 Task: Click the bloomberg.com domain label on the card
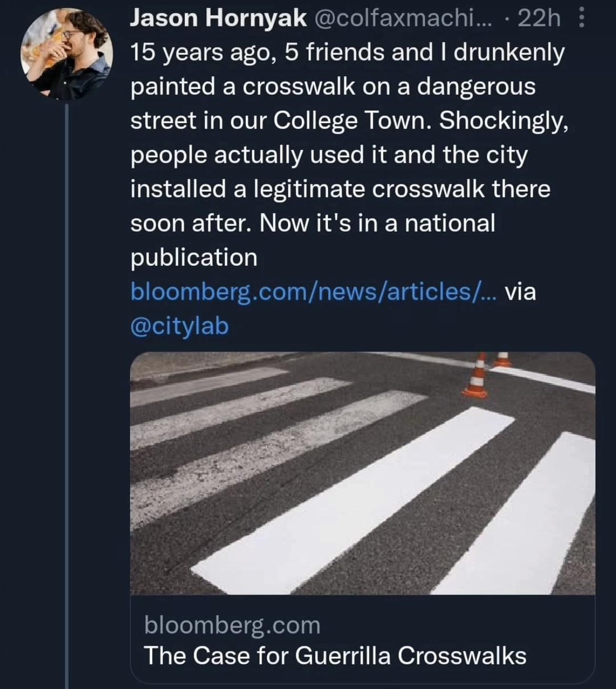pyautogui.click(x=232, y=625)
